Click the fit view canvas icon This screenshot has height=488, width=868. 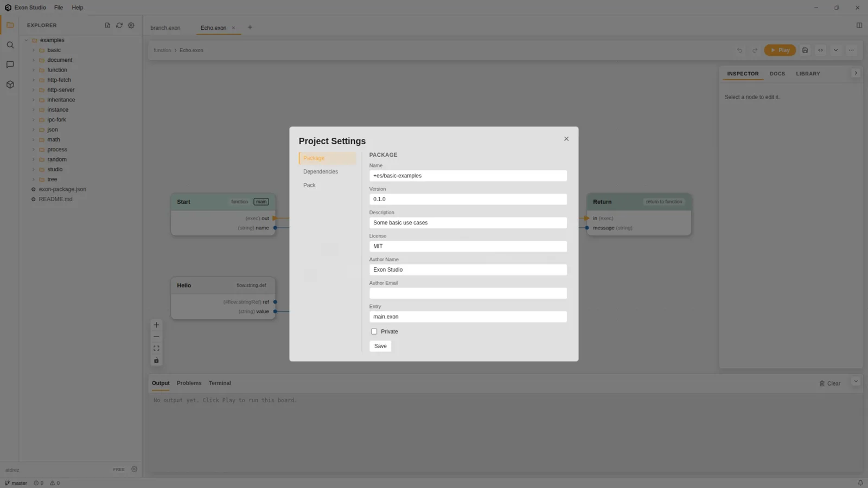(x=156, y=349)
